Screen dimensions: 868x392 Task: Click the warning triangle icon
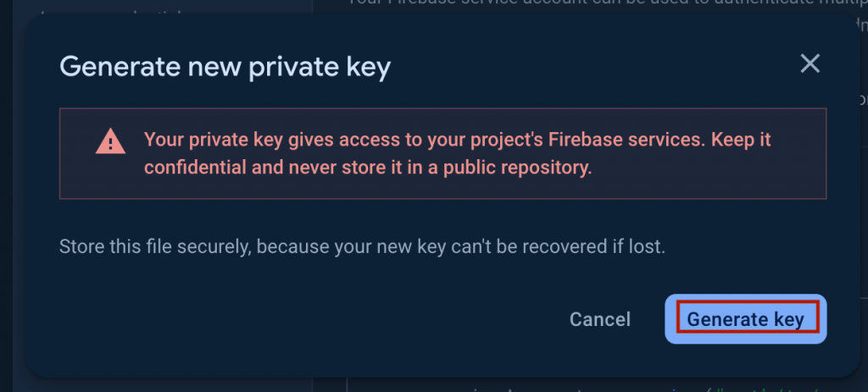click(x=111, y=141)
